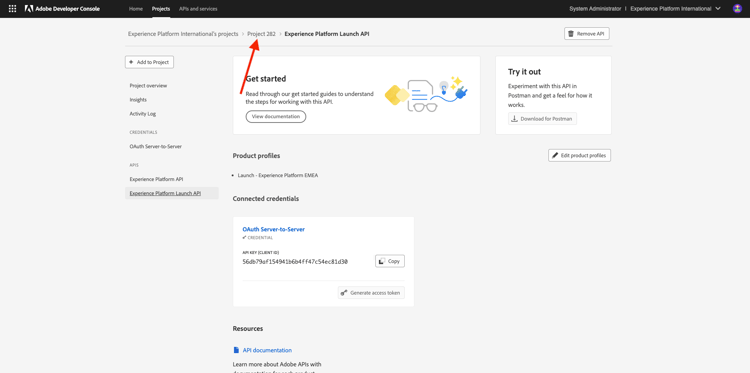Open the API documentation link
This screenshot has width=750, height=373.
point(266,350)
